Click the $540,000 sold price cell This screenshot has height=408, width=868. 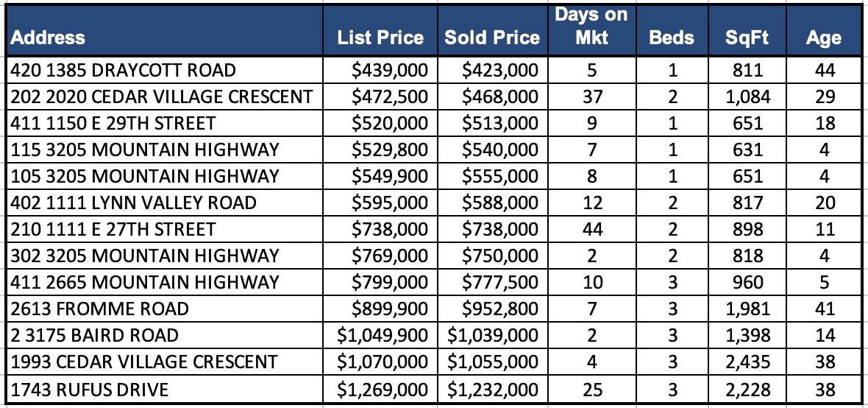coord(500,150)
